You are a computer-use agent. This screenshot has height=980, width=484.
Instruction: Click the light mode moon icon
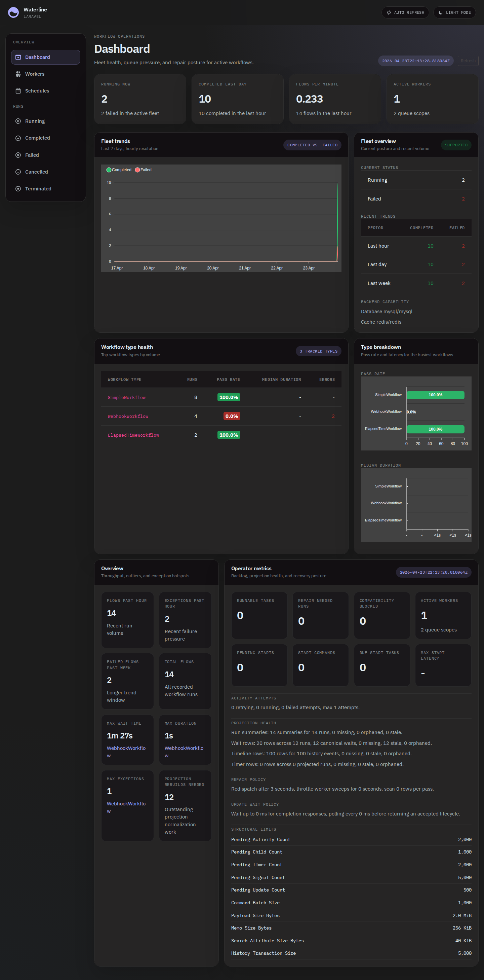pos(440,12)
